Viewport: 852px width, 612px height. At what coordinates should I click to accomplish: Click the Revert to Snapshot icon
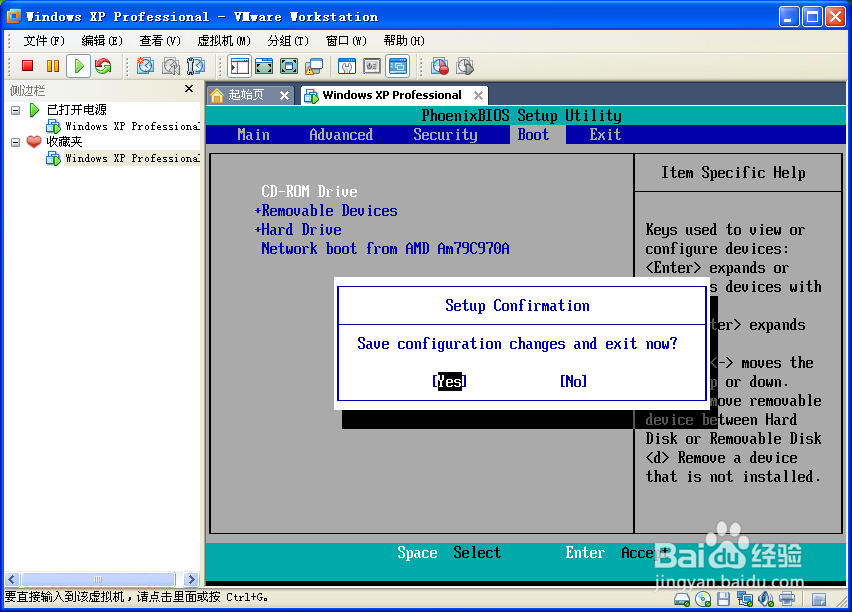(171, 66)
